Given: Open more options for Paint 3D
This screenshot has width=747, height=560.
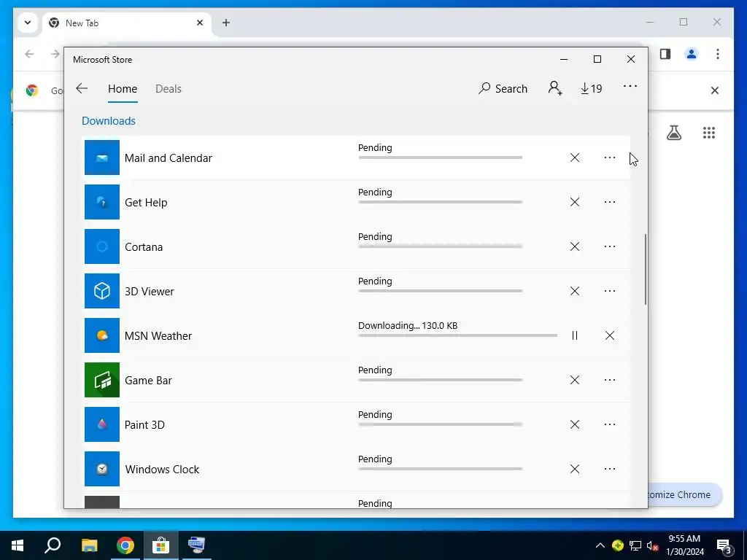Looking at the screenshot, I should pos(609,424).
